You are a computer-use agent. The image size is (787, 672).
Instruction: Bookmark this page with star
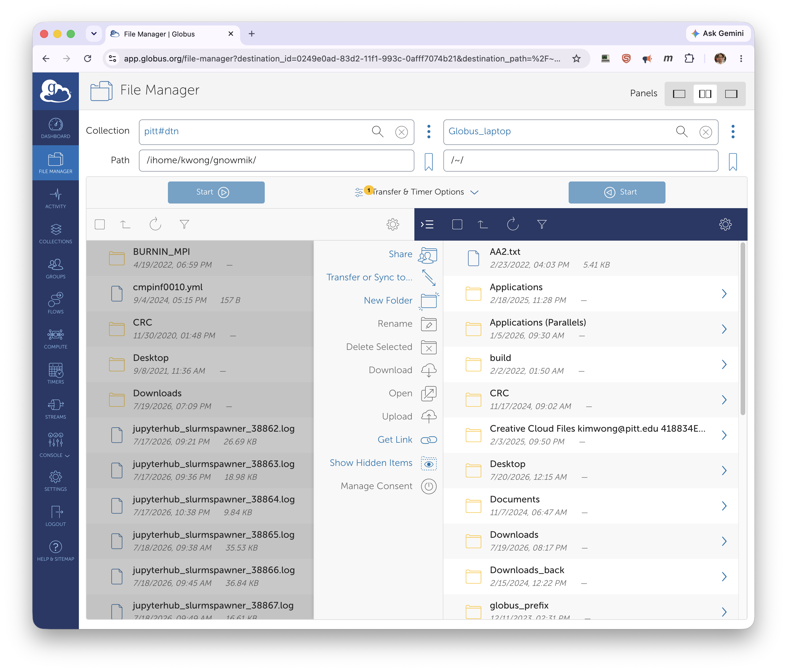tap(576, 59)
